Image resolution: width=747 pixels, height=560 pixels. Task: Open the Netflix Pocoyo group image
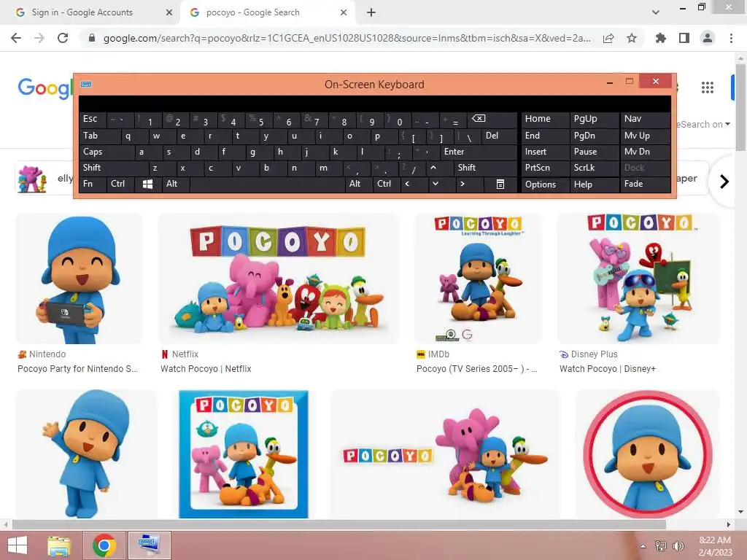278,279
